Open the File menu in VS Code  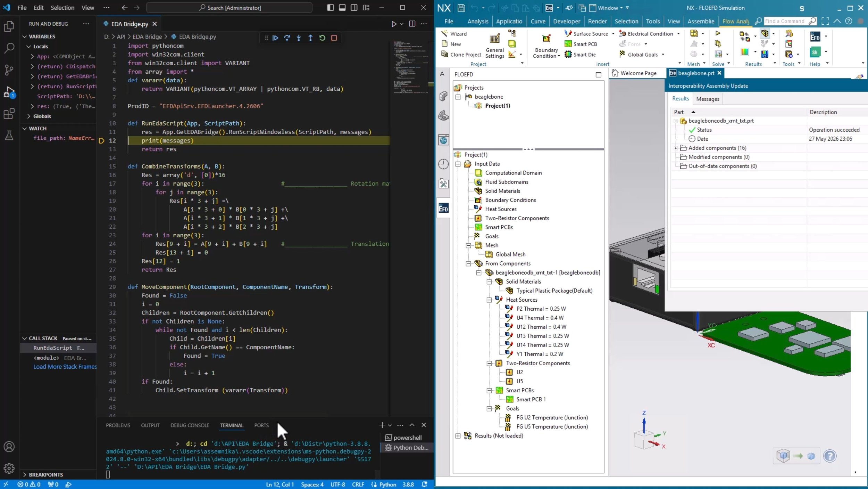(x=22, y=8)
